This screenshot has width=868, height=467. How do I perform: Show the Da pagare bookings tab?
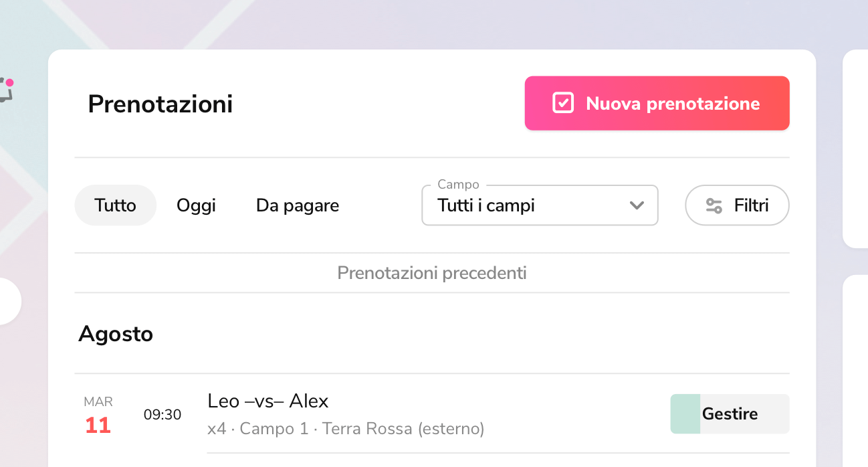pos(298,205)
